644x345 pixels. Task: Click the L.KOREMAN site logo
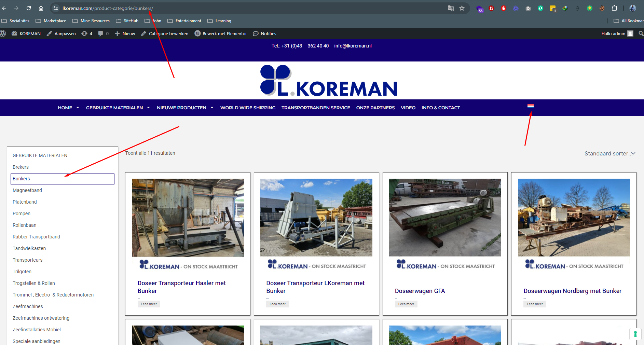click(x=329, y=80)
